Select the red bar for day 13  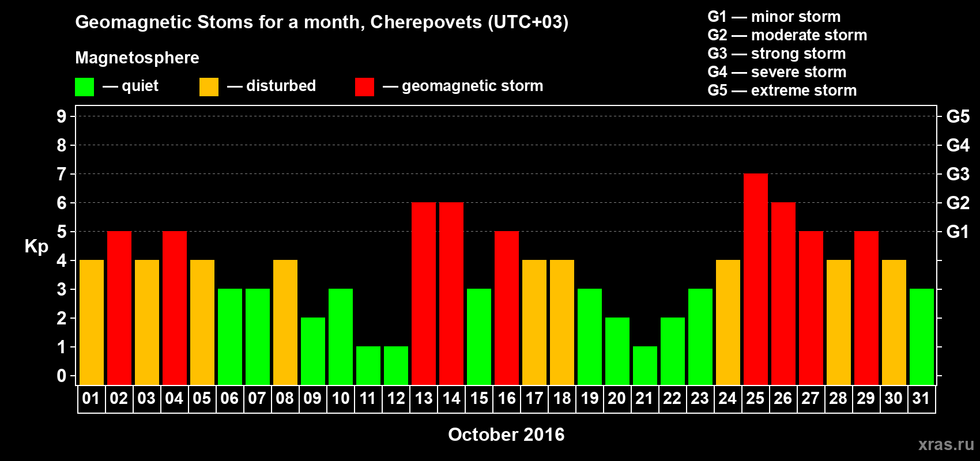(424, 293)
